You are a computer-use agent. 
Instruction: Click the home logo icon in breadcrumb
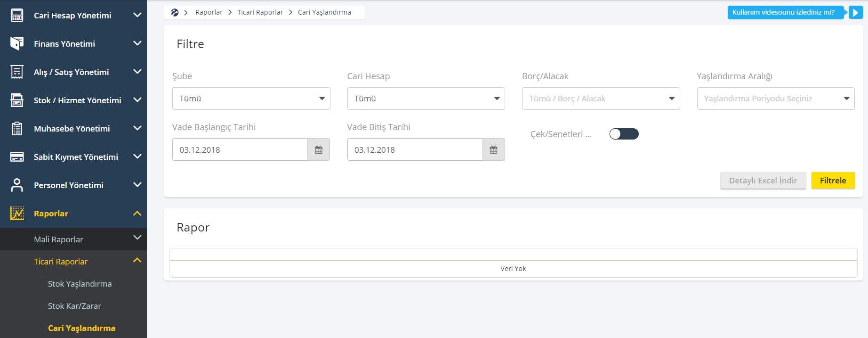pos(175,12)
